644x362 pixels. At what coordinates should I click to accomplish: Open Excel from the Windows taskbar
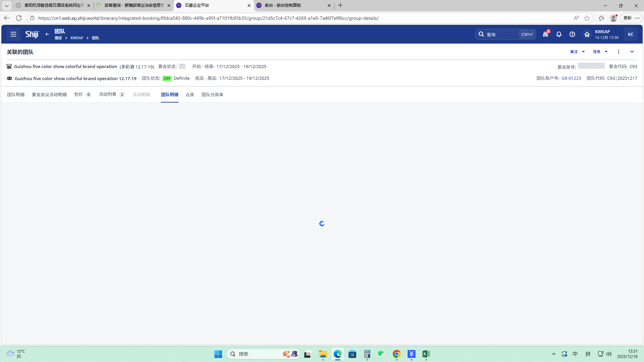tap(426, 354)
